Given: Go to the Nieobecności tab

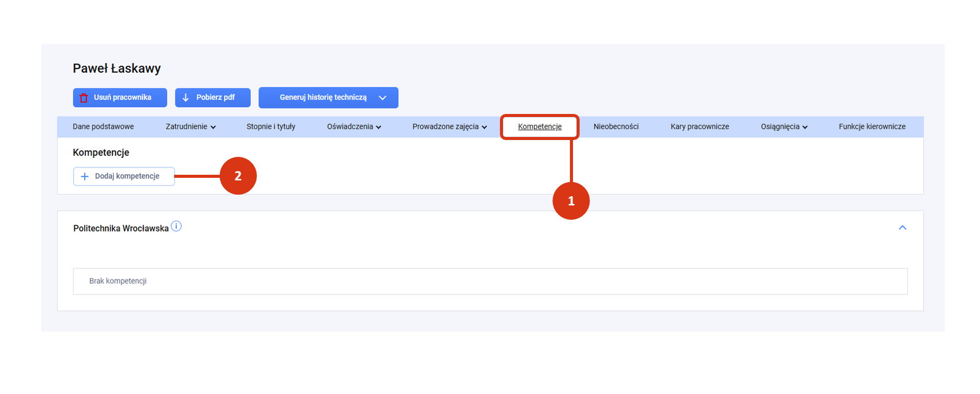Looking at the screenshot, I should click(x=616, y=127).
